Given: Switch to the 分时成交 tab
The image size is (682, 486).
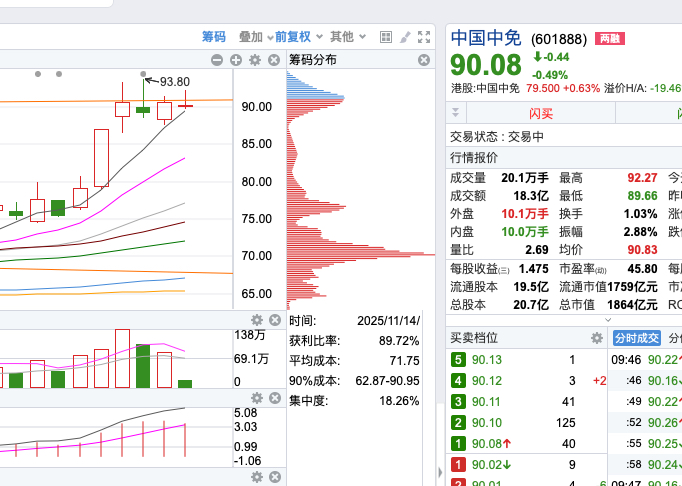Looking at the screenshot, I should pos(637,338).
